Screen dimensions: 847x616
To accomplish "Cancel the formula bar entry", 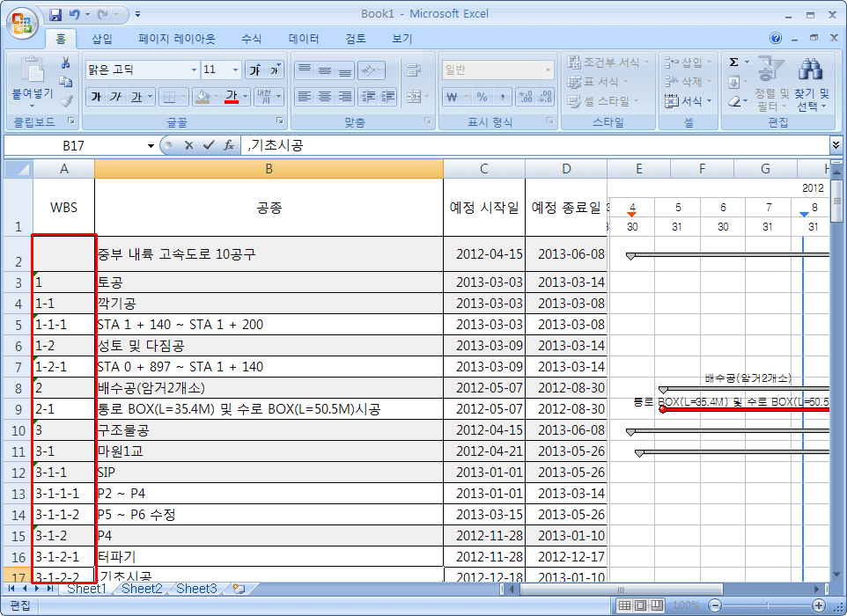I will point(188,145).
